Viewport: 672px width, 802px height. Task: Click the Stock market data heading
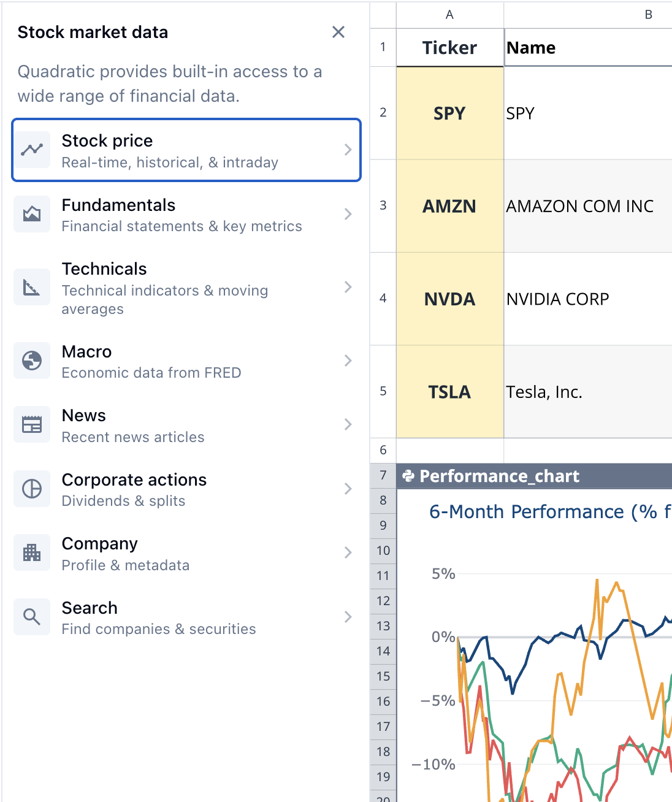[93, 32]
